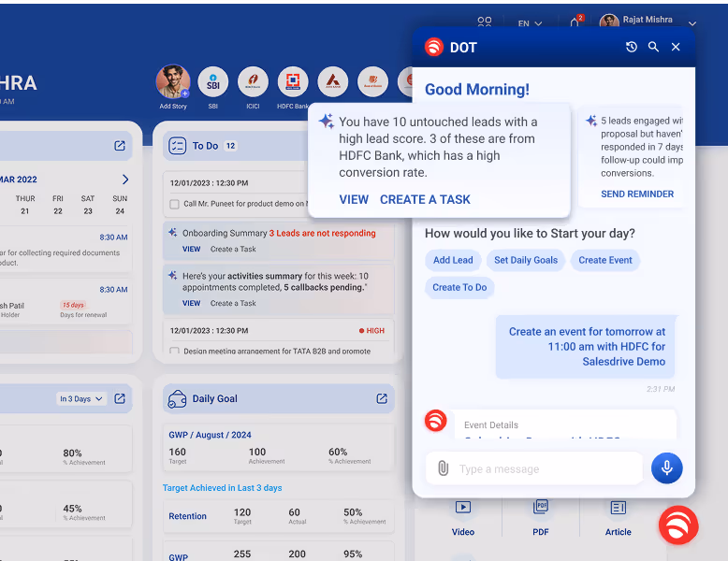This screenshot has width=728, height=561.
Task: Click VIEW under Onboarding Summary
Action: point(191,250)
